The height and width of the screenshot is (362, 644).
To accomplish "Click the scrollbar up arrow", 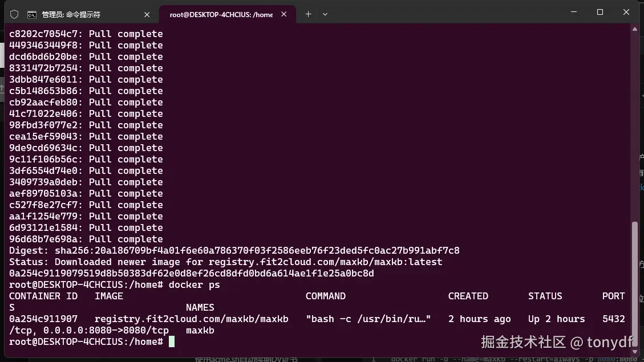I will (x=635, y=29).
